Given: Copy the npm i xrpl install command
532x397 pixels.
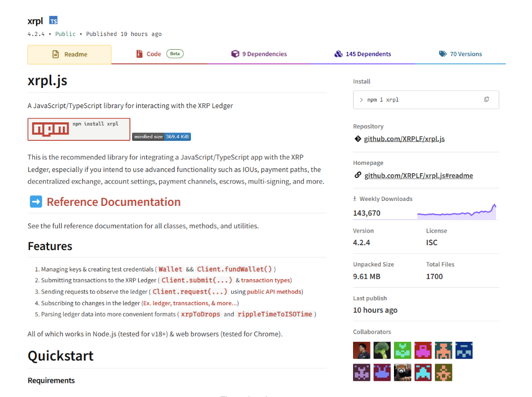Looking at the screenshot, I should 486,99.
